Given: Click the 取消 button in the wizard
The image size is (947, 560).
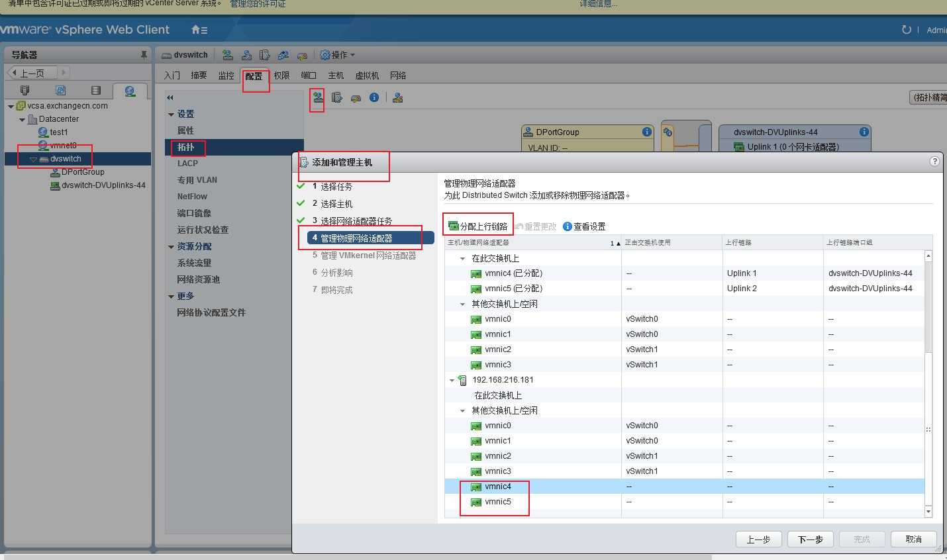Looking at the screenshot, I should tap(914, 539).
